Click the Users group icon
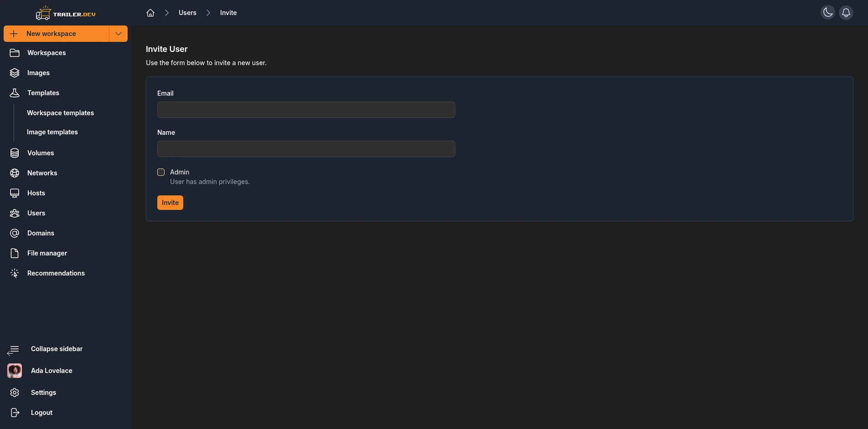The width and height of the screenshot is (868, 429). (x=15, y=213)
